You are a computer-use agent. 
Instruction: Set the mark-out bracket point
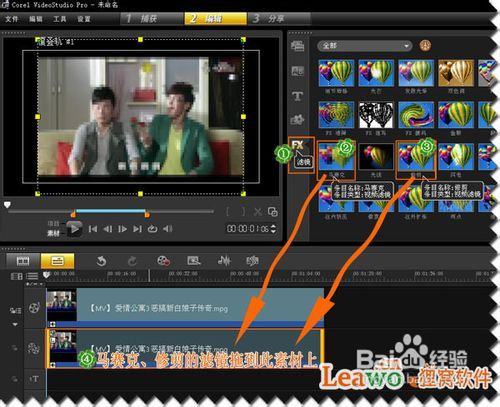pos(244,211)
